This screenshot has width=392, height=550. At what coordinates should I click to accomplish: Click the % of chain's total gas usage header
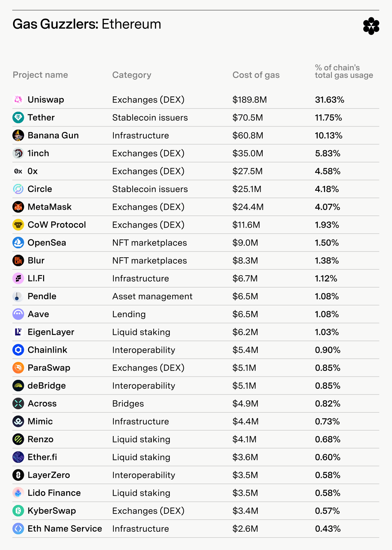344,72
